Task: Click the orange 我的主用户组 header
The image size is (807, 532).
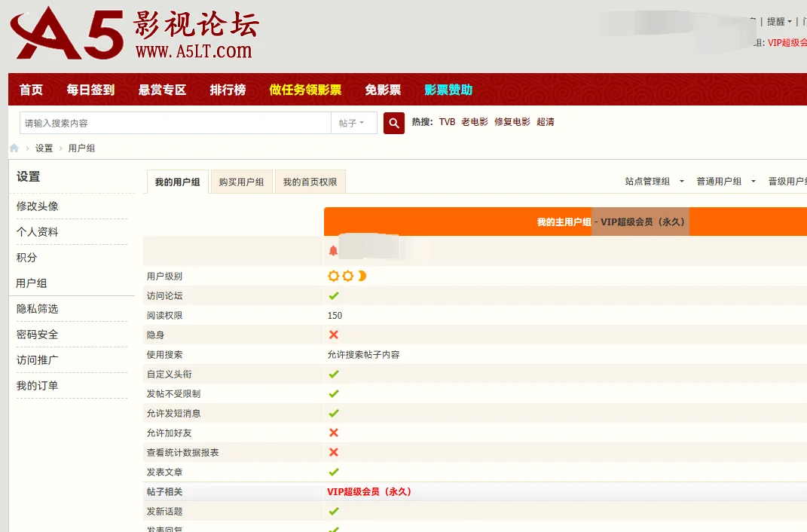Action: [565, 222]
